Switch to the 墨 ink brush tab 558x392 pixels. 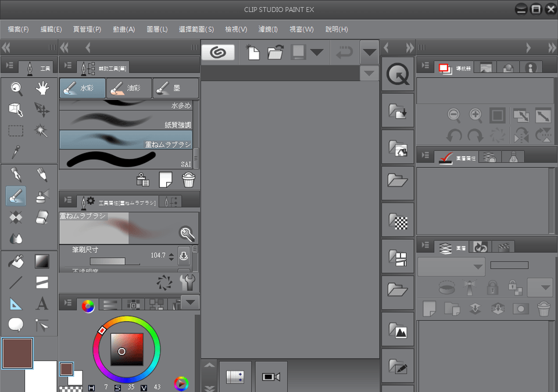pos(176,88)
